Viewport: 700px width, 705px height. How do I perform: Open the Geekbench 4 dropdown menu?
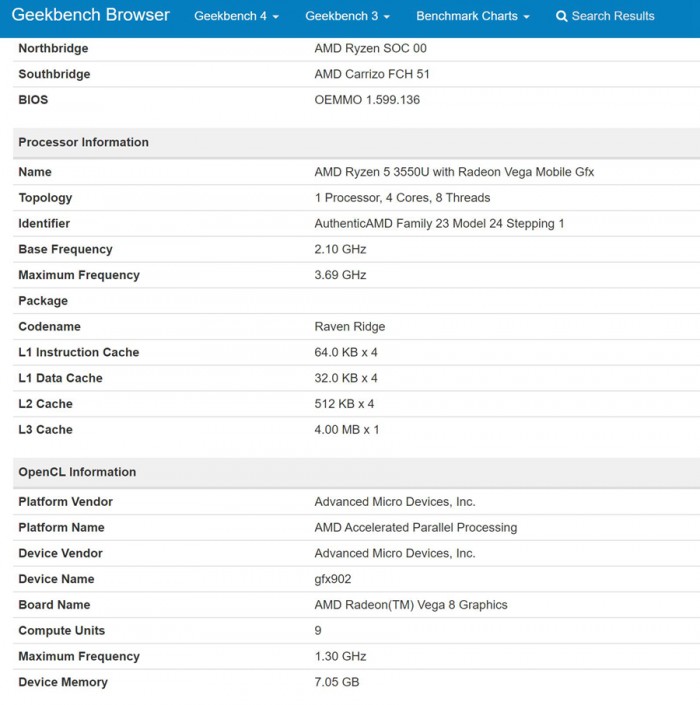coord(236,16)
